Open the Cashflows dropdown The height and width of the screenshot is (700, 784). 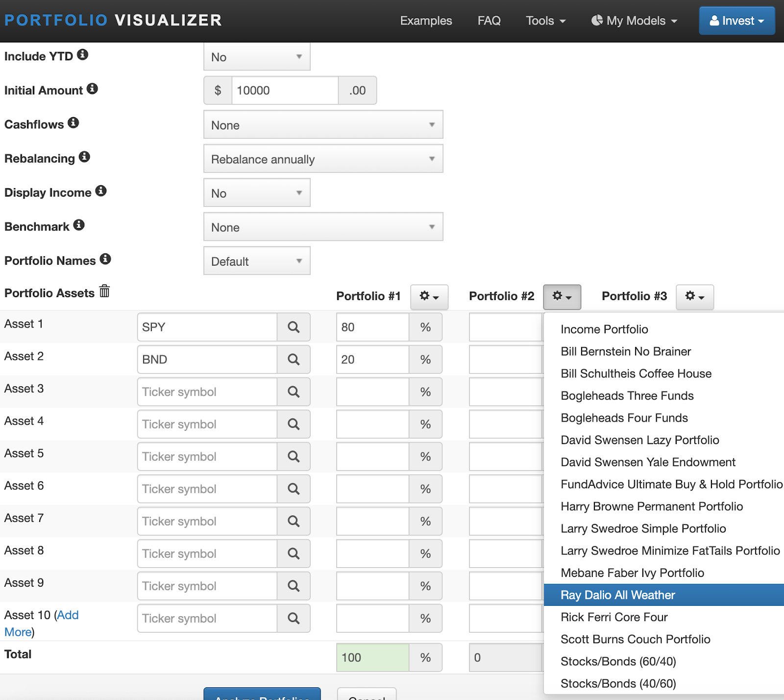[323, 125]
